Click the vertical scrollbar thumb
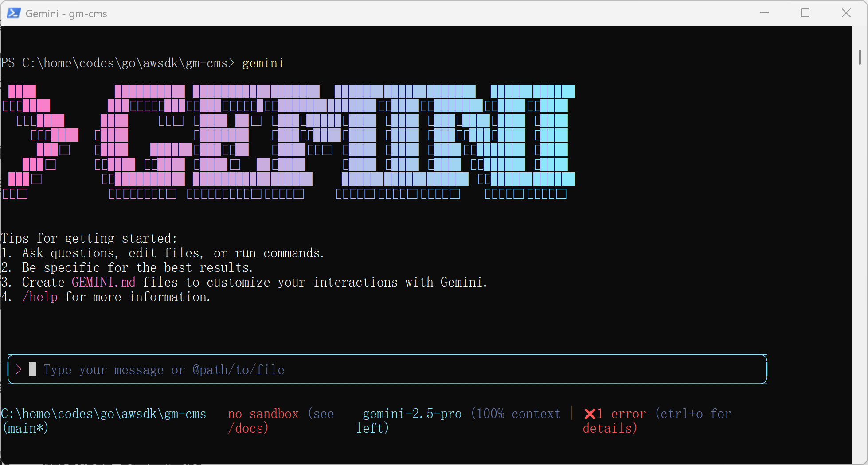Screen dimensions: 868x465 (860, 58)
